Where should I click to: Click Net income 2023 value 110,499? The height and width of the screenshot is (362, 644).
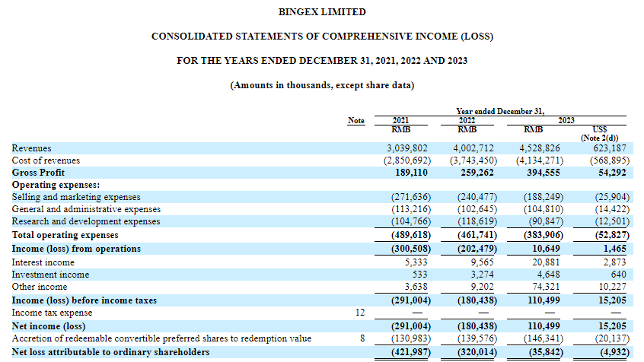pos(544,326)
